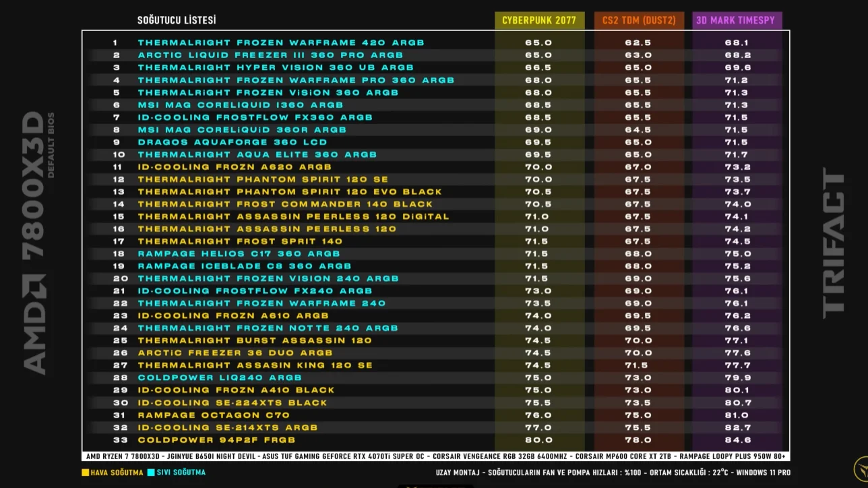This screenshot has width=868, height=488.
Task: Click Rampage Iceblade C8 360 ARGB
Action: point(245,266)
